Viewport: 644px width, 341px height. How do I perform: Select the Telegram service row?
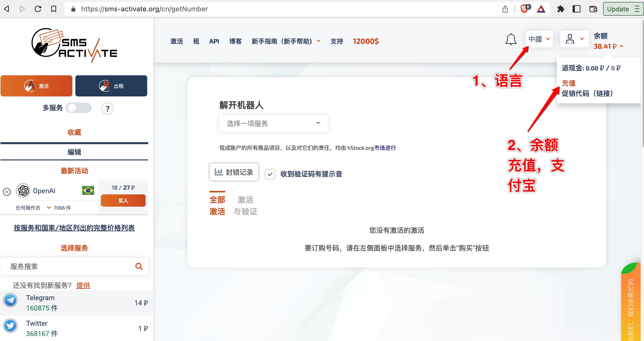click(x=76, y=303)
